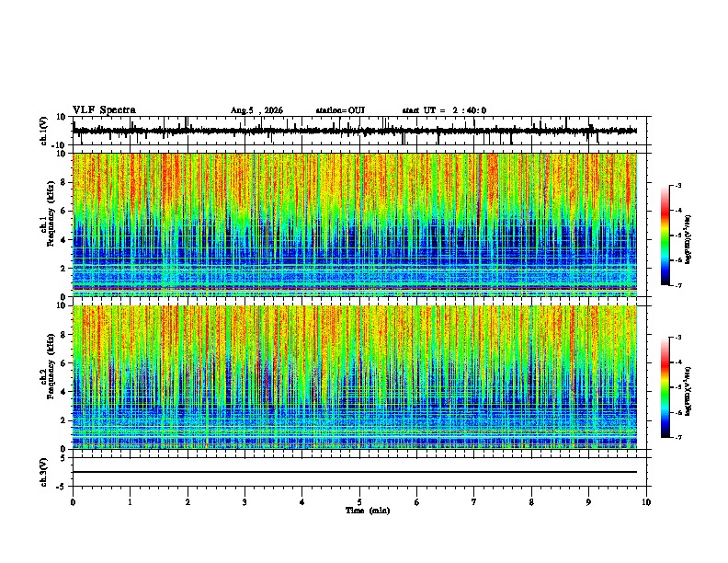Click the "10" label on time axis

click(646, 502)
